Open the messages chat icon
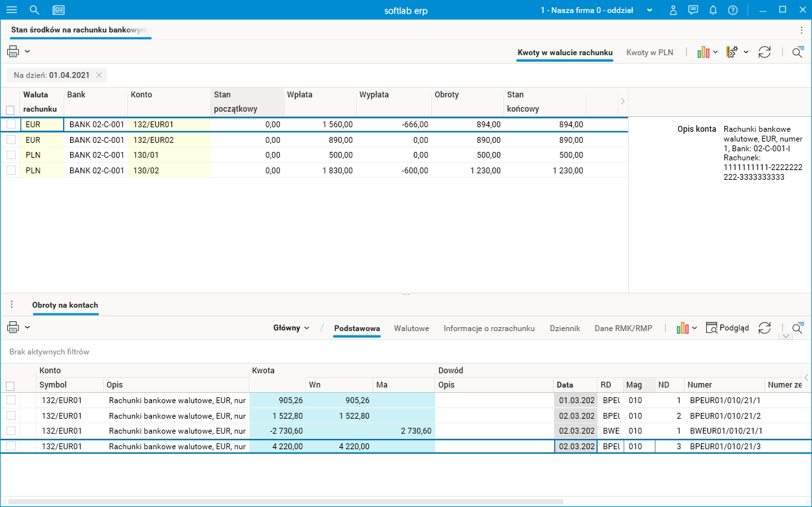This screenshot has width=812, height=507. pos(693,10)
